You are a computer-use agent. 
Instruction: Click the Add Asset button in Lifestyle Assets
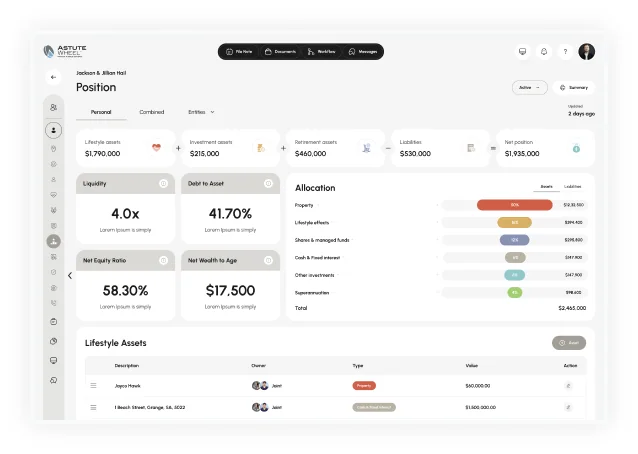(x=569, y=343)
